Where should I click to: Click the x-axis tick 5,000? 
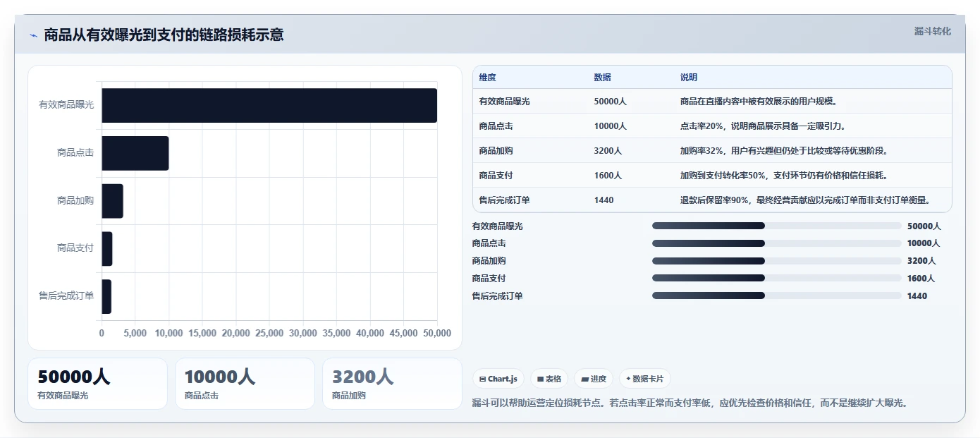click(x=135, y=333)
